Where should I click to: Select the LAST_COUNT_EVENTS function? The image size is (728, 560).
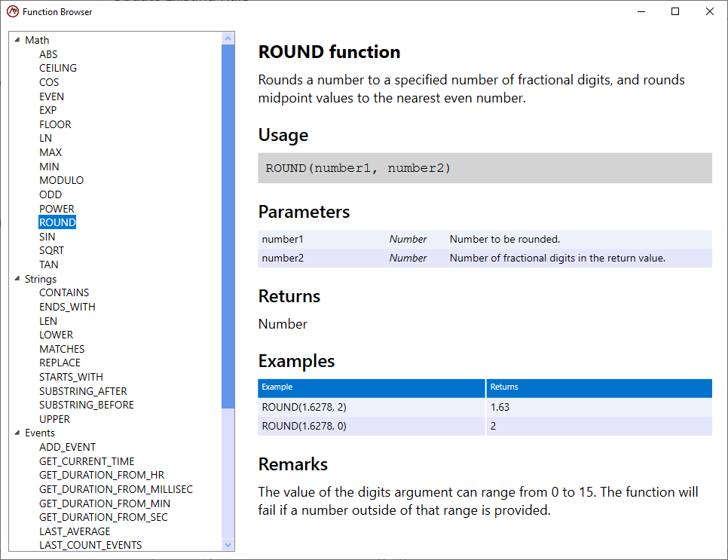point(90,545)
